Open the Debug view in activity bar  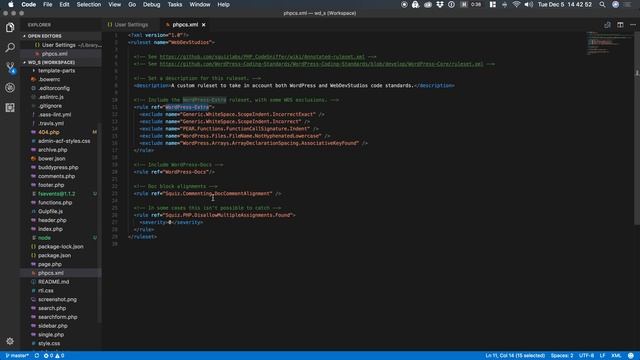10,87
